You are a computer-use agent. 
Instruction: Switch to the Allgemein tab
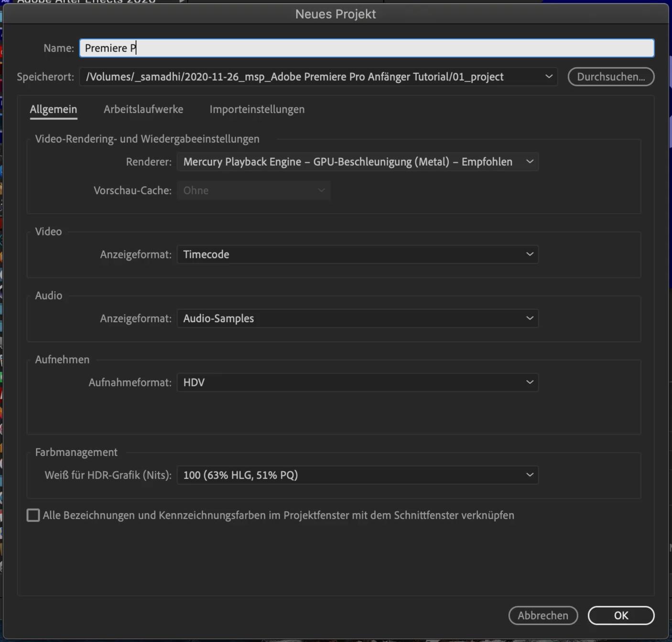click(x=54, y=109)
